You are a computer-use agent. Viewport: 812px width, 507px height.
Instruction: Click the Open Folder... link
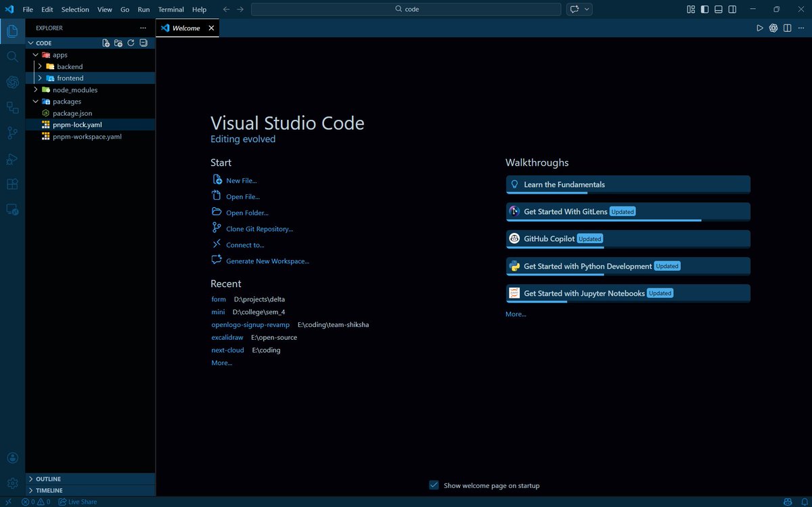pyautogui.click(x=247, y=213)
